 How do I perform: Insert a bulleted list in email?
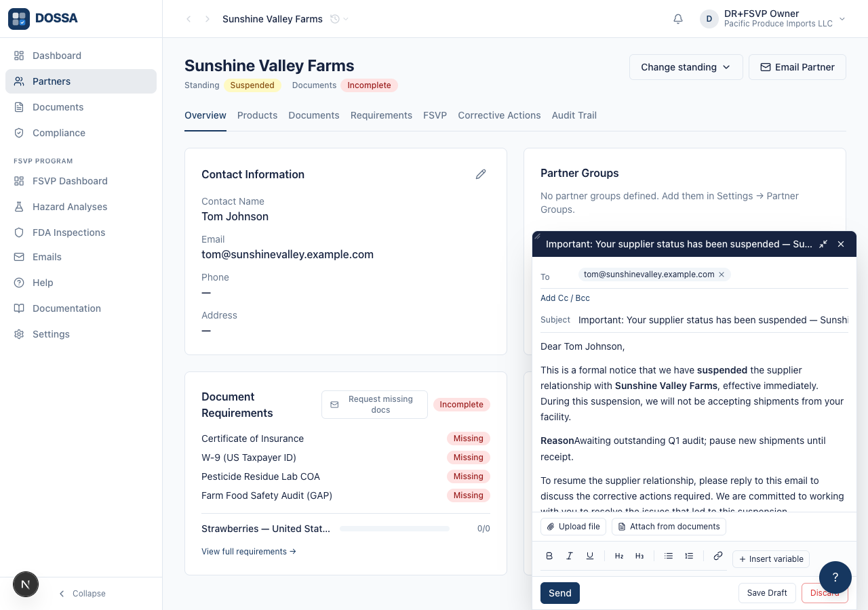(669, 556)
